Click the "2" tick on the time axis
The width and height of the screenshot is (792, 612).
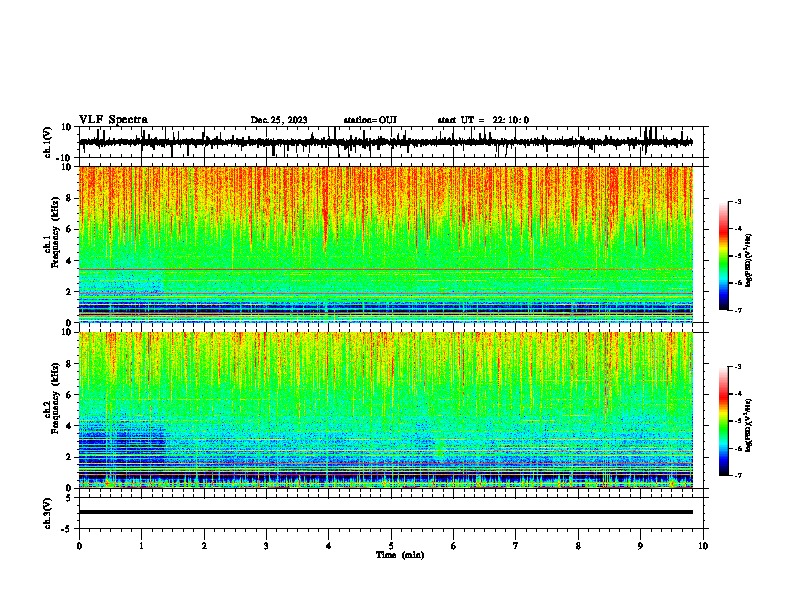tap(204, 546)
